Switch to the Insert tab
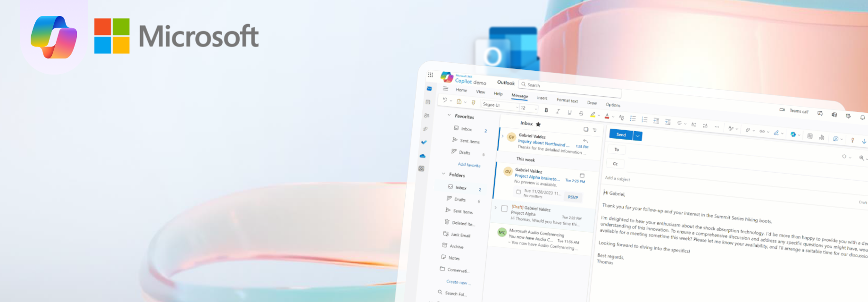Viewport: 868px width, 302px height. pos(542,98)
